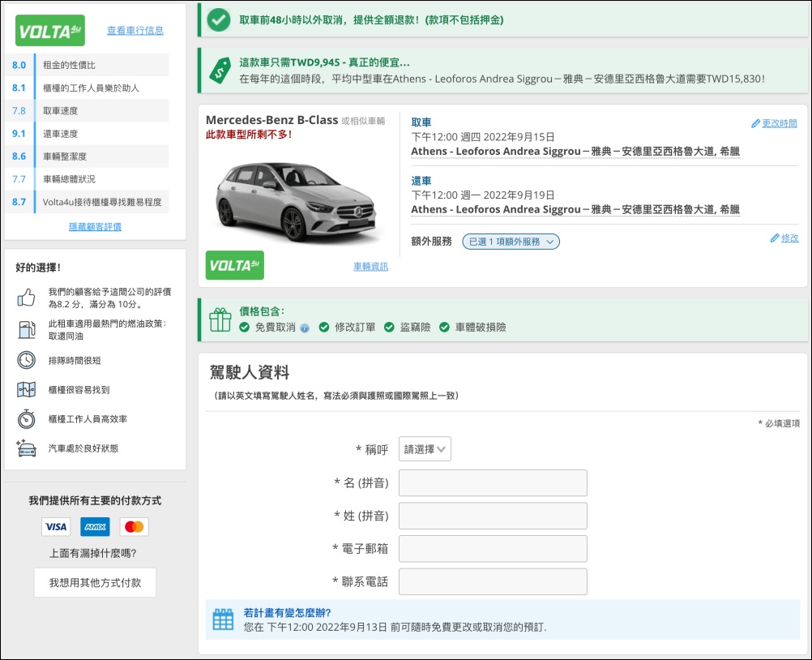Image resolution: width=812 pixels, height=660 pixels.
Task: Click the check icon beside 免費取消
Action: point(245,327)
